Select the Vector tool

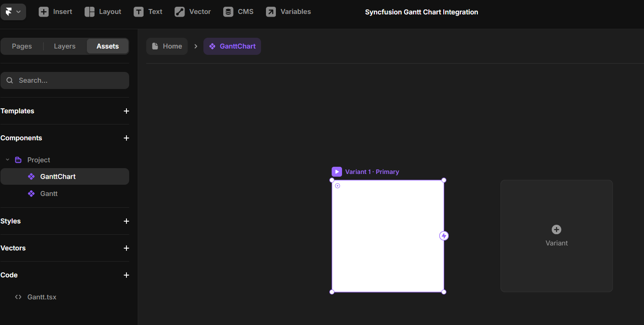click(x=193, y=12)
